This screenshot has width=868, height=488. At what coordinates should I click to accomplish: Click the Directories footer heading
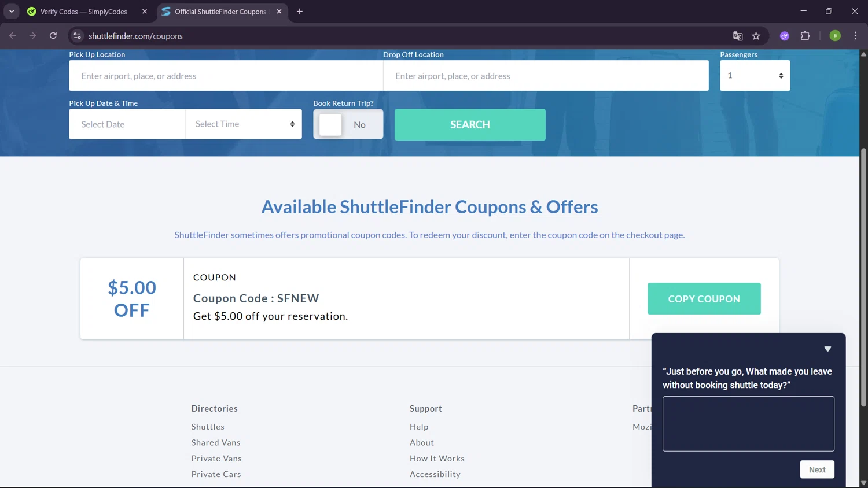coord(215,408)
